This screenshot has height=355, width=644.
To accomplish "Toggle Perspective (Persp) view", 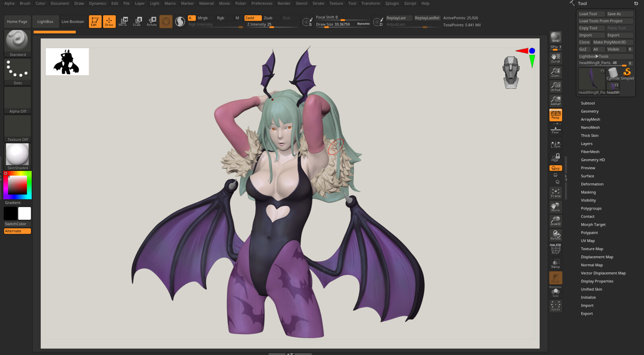I will point(555,115).
